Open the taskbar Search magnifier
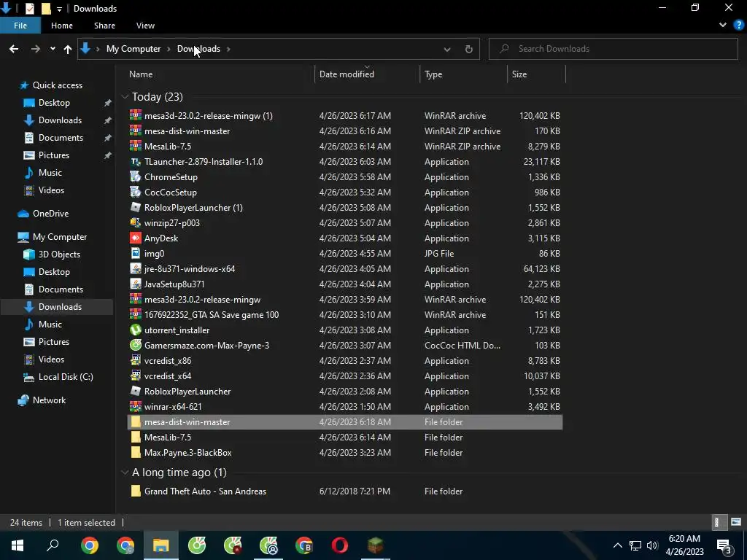 coord(53,545)
